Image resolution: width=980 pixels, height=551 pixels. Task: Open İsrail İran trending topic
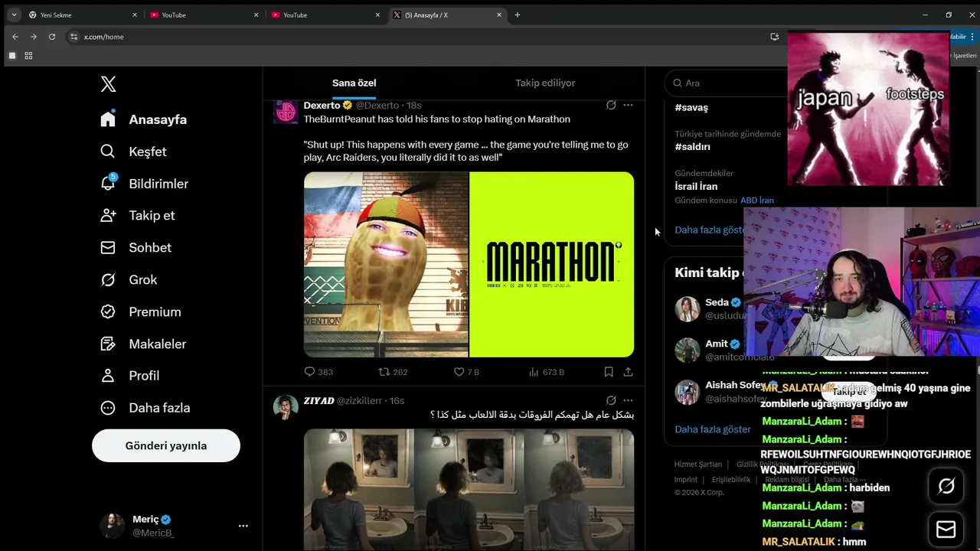tap(696, 187)
